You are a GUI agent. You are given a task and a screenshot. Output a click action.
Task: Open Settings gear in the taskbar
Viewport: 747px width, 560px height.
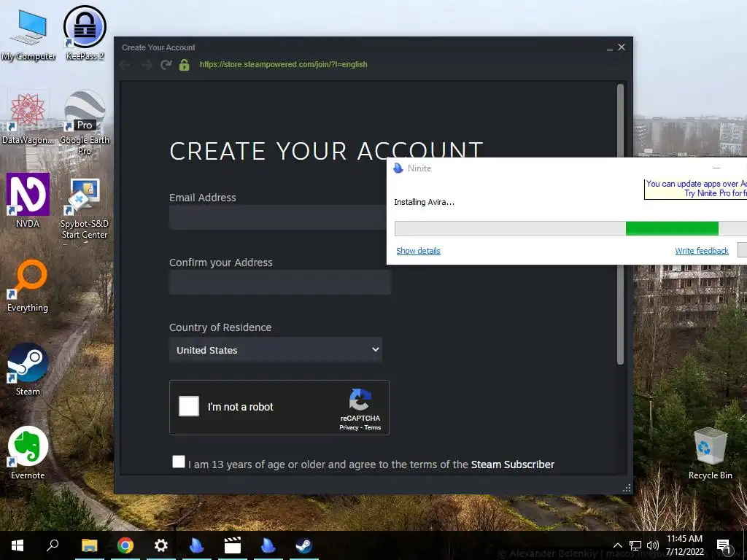coord(161,545)
